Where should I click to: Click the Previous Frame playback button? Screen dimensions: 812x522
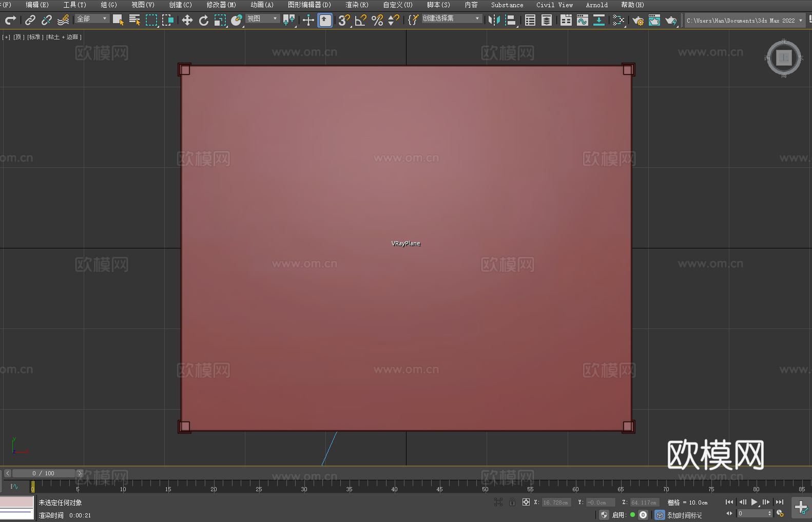click(742, 502)
